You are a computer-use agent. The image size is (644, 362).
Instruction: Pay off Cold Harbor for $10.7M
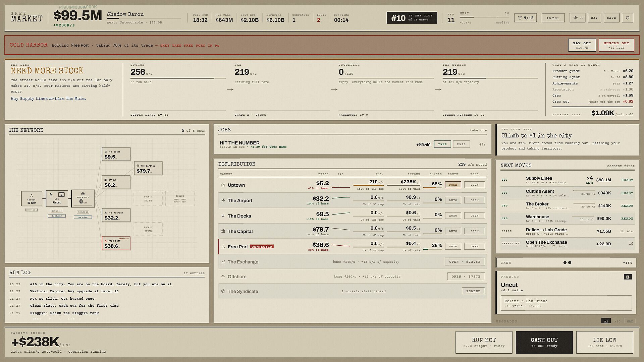coord(582,45)
